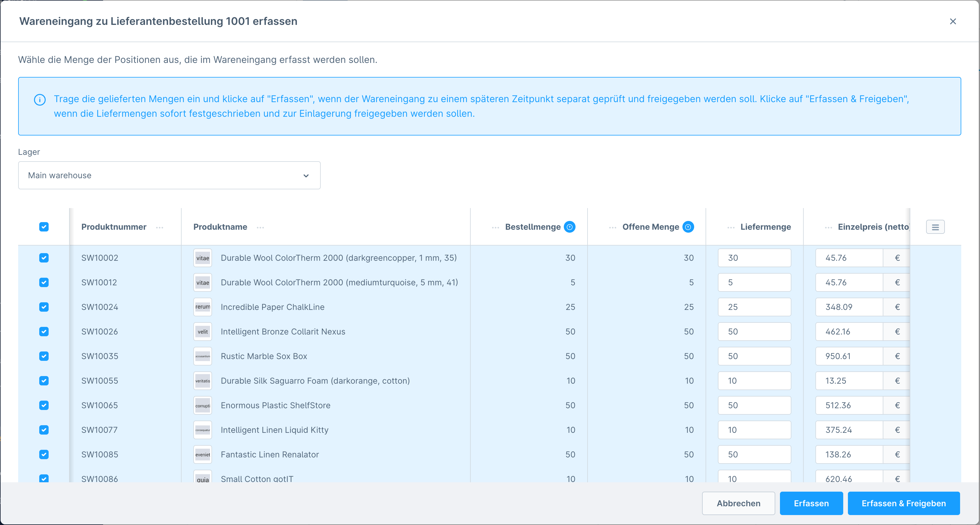Uncheck the SW10002 row checkbox
The image size is (980, 525).
click(x=44, y=258)
